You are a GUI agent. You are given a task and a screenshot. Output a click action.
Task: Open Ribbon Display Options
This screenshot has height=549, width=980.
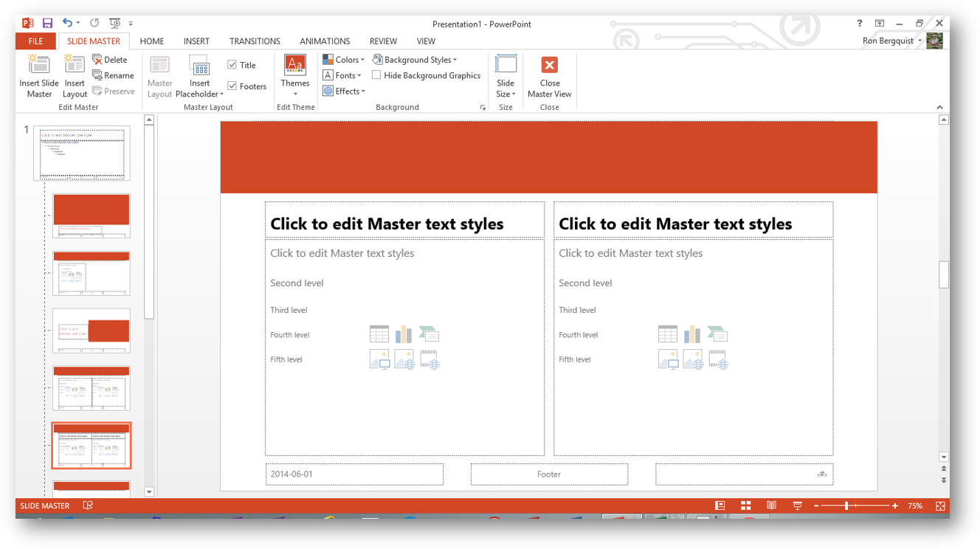[880, 24]
